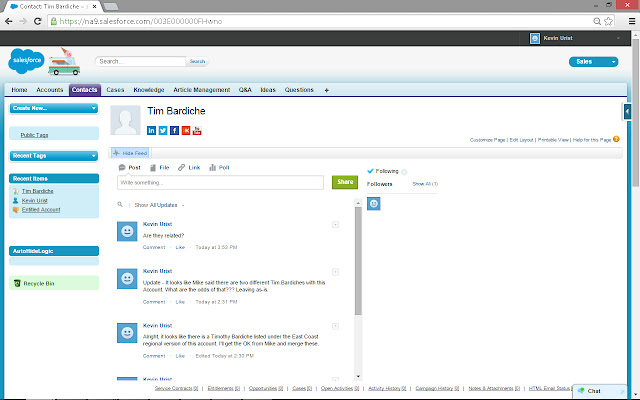Open the Customize Page link
The image size is (640, 400).
pos(487,140)
